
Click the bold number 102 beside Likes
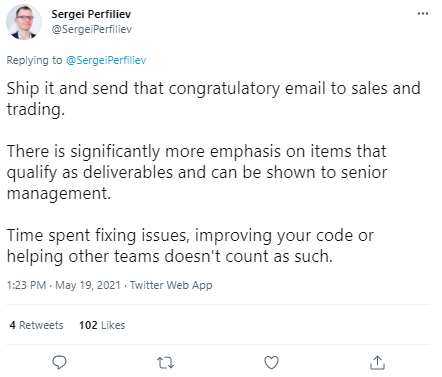tap(88, 325)
